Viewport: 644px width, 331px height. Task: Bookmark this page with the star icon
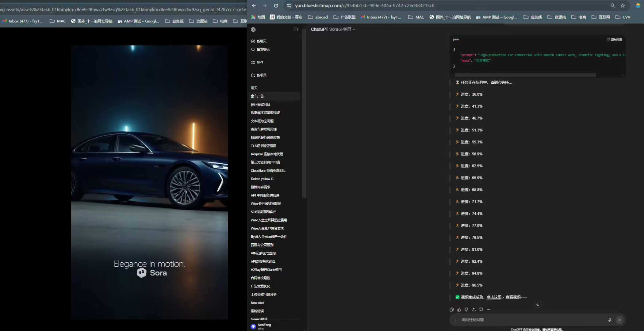pyautogui.click(x=623, y=6)
